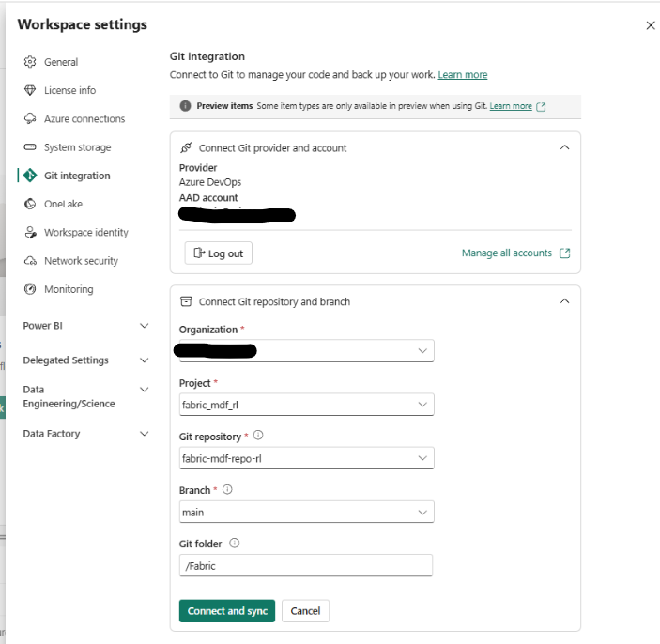This screenshot has width=660, height=644.
Task: Click the Workspace identity person icon
Action: (x=30, y=232)
